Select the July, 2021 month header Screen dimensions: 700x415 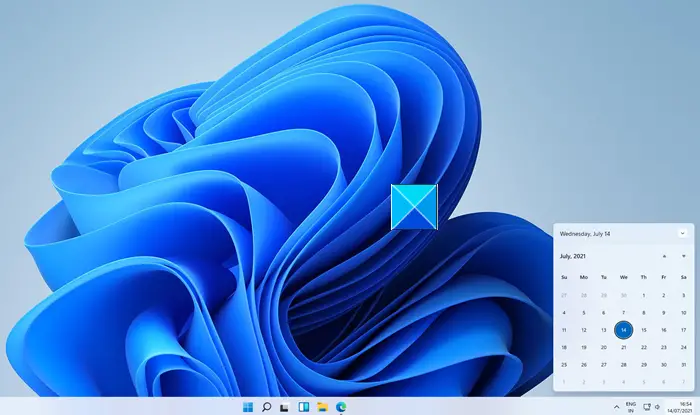tap(573, 256)
